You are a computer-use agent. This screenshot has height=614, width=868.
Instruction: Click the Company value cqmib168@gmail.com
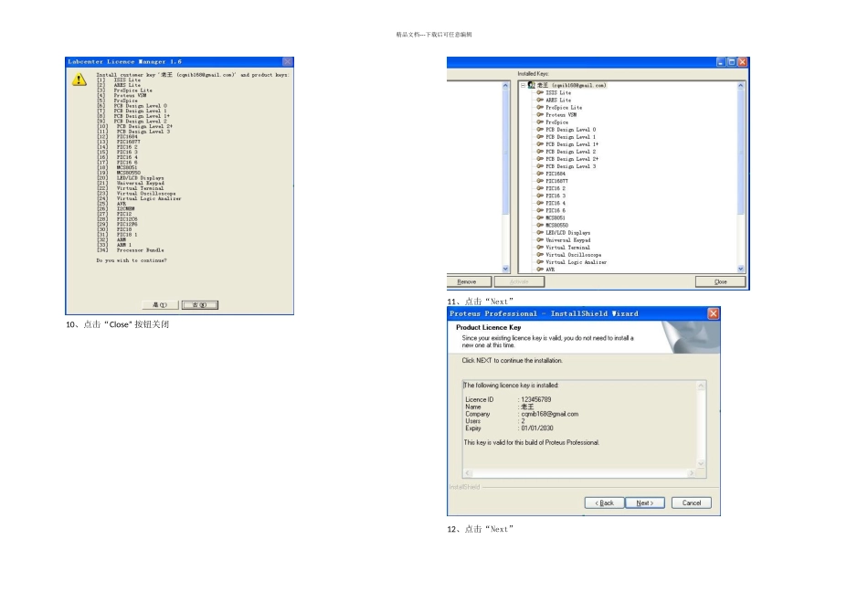[550, 414]
